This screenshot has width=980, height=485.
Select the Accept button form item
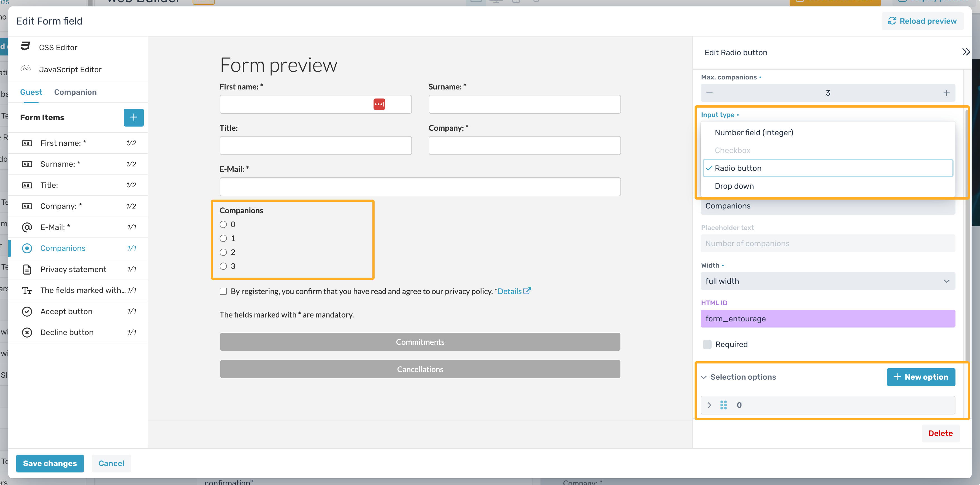78,311
